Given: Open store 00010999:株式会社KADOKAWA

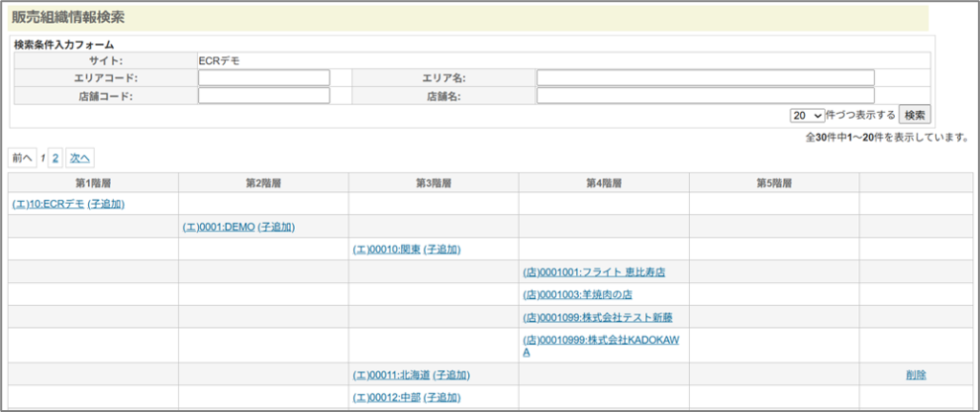Looking at the screenshot, I should point(601,339).
